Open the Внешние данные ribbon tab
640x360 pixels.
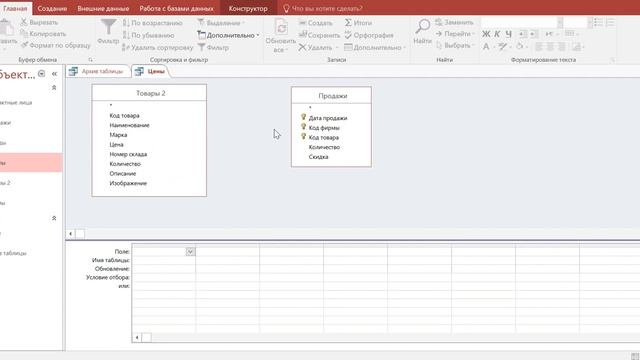[x=103, y=8]
